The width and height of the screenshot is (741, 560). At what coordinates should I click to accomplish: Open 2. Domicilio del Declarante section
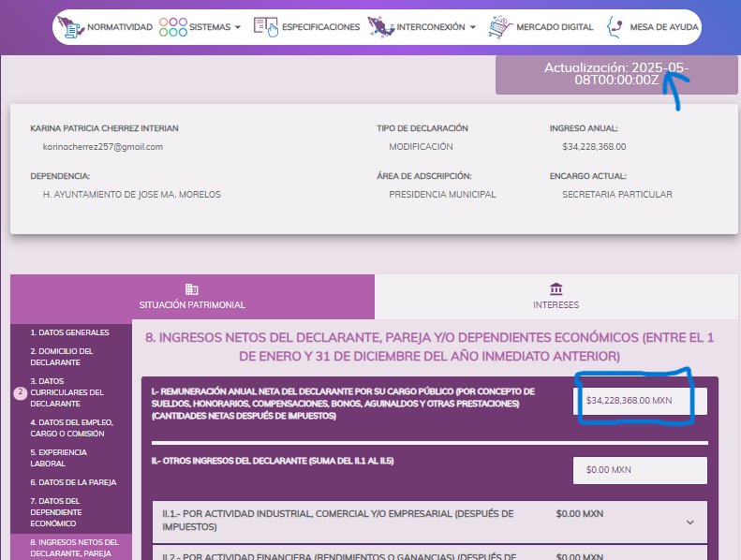[67, 357]
